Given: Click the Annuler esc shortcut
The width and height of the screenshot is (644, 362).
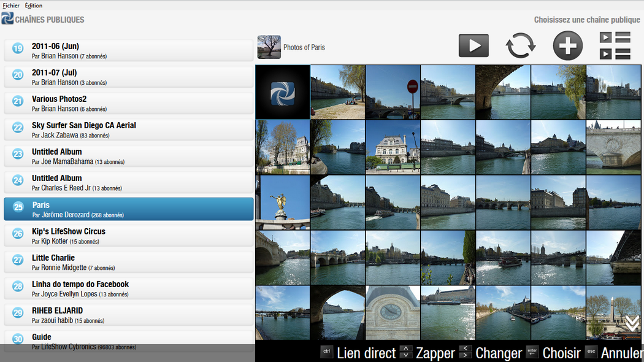Looking at the screenshot, I should [613, 353].
